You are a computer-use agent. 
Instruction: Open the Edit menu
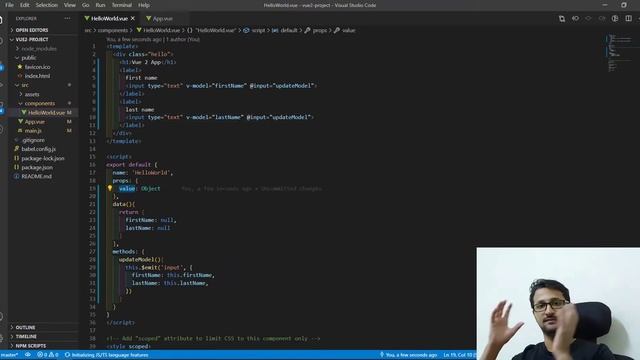coord(24,5)
